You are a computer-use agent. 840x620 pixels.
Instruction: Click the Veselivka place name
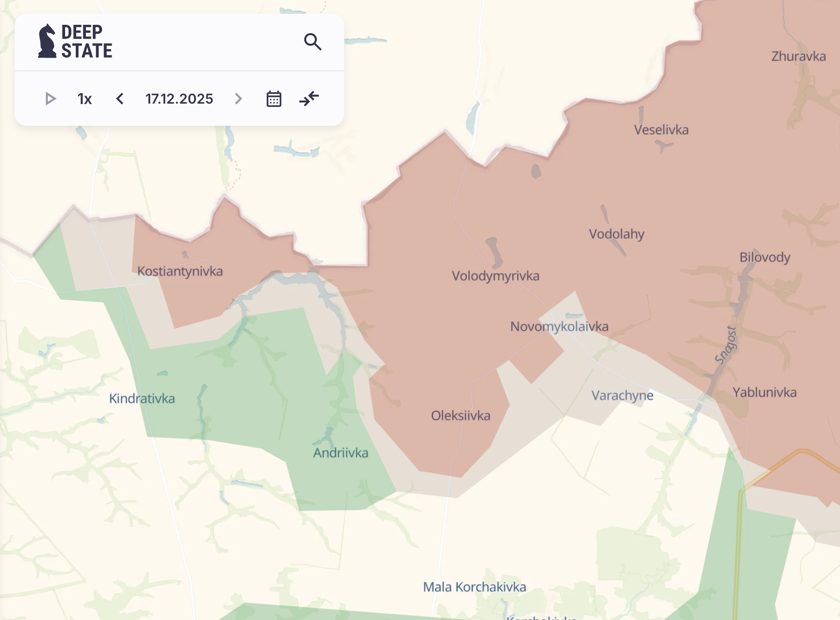(x=661, y=130)
